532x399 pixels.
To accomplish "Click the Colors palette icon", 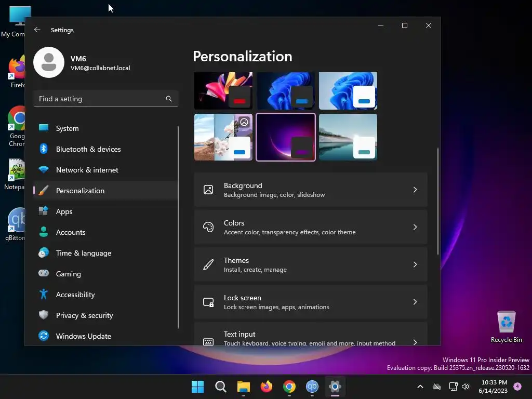I will pos(208,227).
